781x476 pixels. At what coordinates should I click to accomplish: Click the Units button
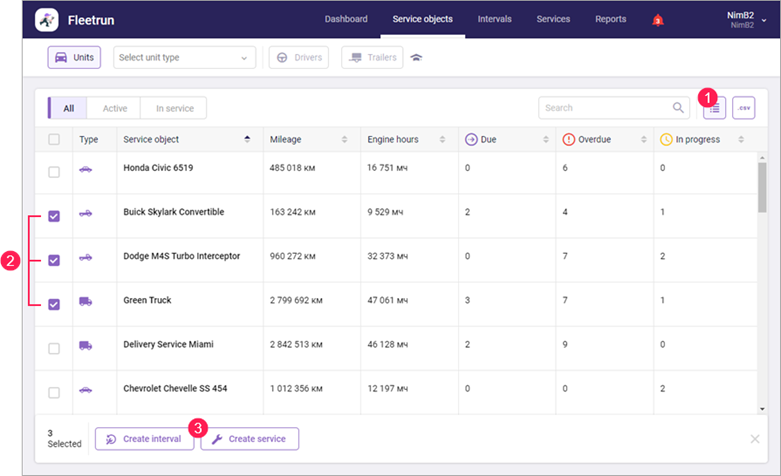(74, 57)
